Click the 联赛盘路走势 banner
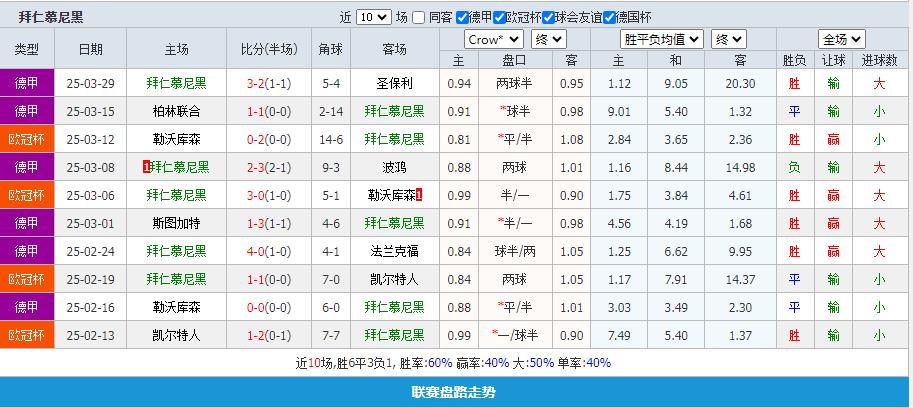The width and height of the screenshot is (913, 408). tap(453, 392)
